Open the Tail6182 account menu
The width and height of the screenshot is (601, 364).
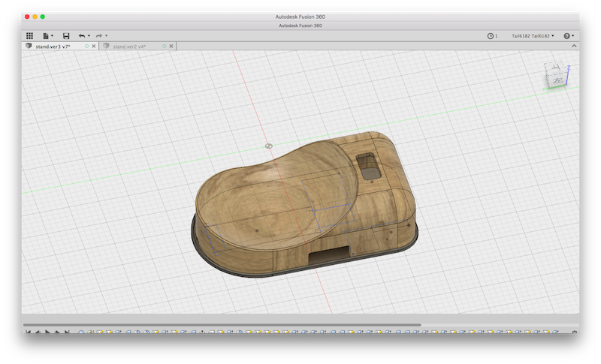click(533, 35)
